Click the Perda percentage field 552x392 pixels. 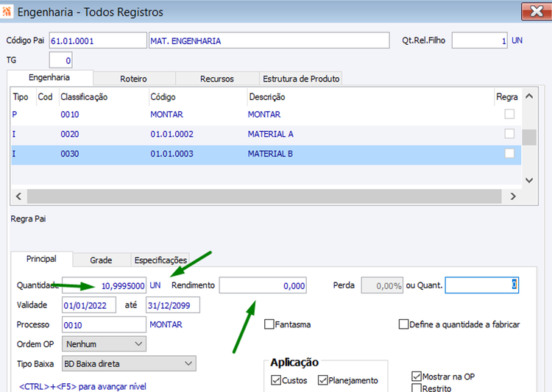click(x=382, y=285)
